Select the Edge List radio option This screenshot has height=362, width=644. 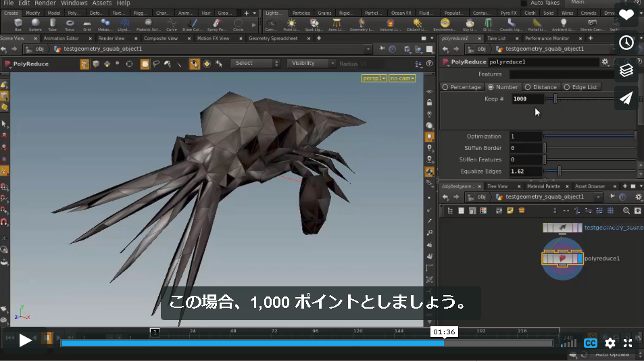(580, 87)
